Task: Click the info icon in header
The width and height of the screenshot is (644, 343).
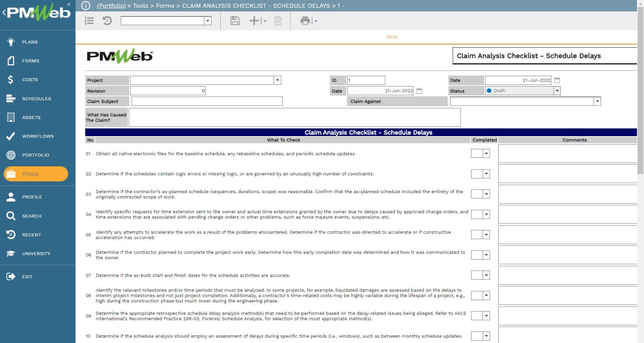Action: click(x=86, y=6)
